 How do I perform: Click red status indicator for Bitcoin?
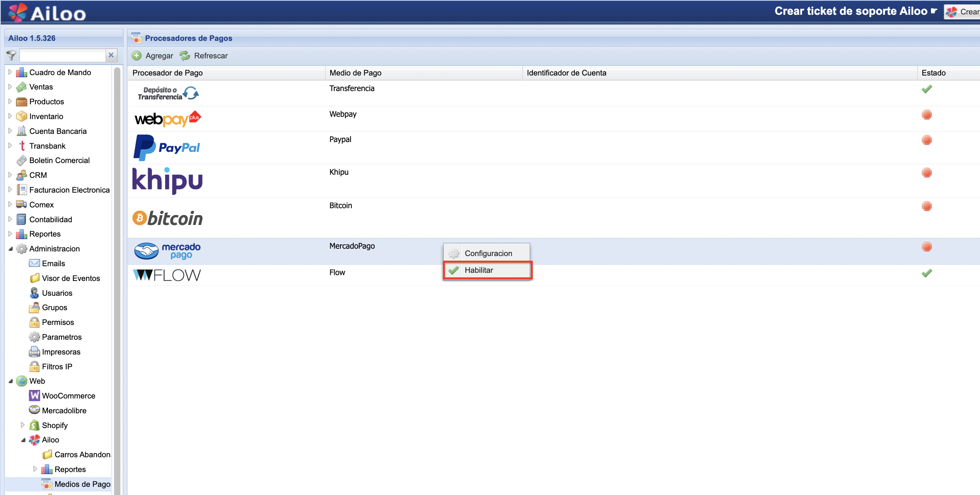tap(927, 206)
